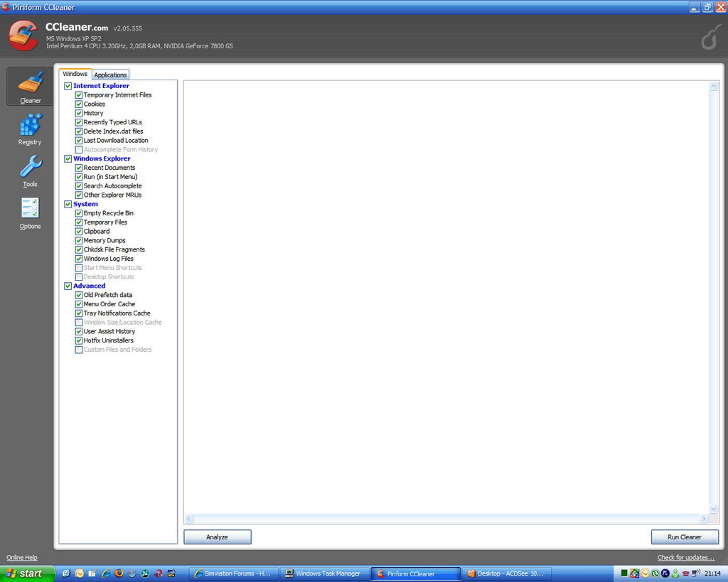The image size is (728, 582).
Task: Toggle the Advanced group checkbox
Action: click(68, 286)
